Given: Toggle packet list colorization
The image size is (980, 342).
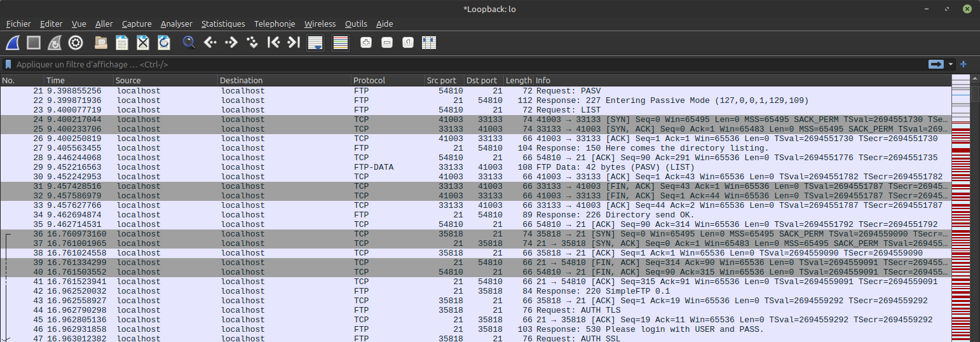Looking at the screenshot, I should [340, 43].
